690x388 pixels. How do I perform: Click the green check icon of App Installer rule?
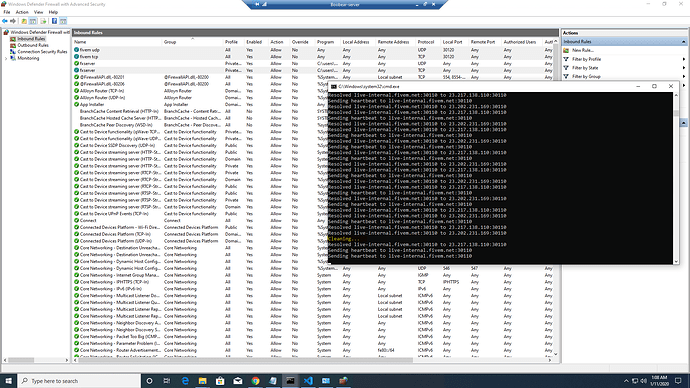77,105
